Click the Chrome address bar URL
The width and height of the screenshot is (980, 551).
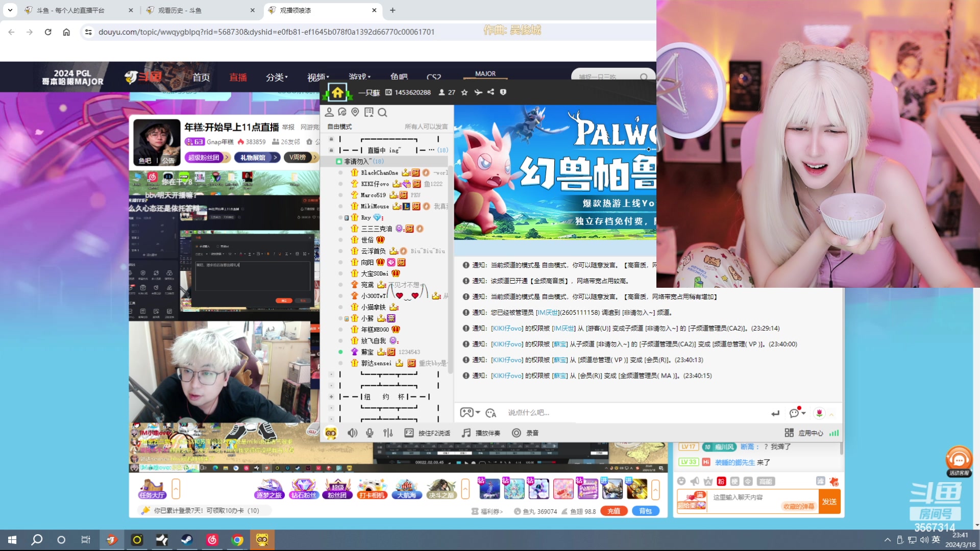266,32
